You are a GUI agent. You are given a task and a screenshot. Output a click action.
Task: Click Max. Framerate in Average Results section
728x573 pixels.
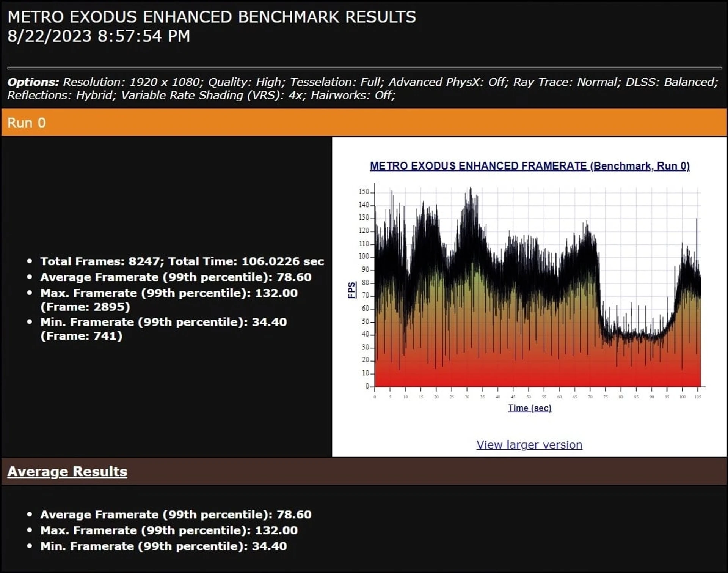tap(169, 530)
